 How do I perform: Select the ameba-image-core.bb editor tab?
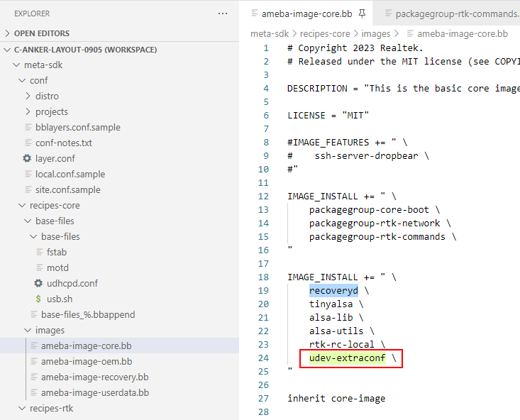[306, 13]
